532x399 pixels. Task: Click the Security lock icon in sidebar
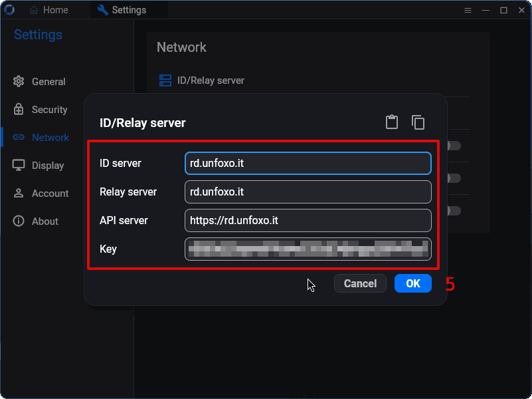(x=19, y=110)
